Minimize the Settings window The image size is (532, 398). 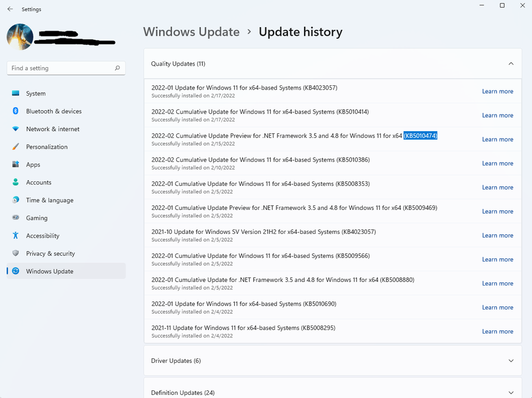coord(482,5)
